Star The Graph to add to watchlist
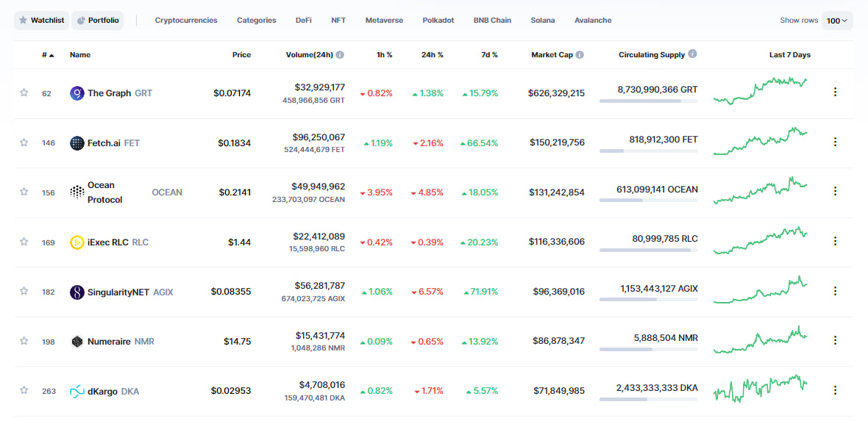The width and height of the screenshot is (868, 421). point(24,93)
